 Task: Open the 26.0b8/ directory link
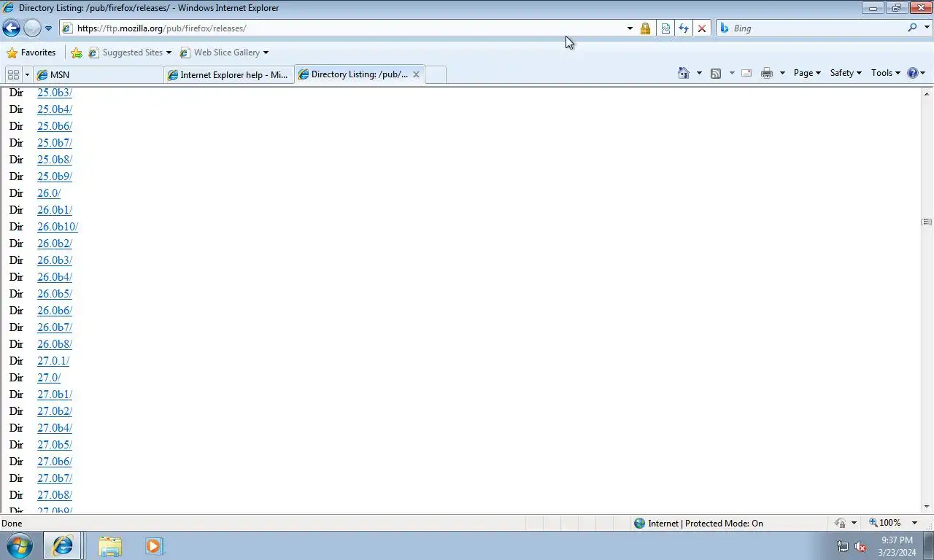pyautogui.click(x=55, y=344)
